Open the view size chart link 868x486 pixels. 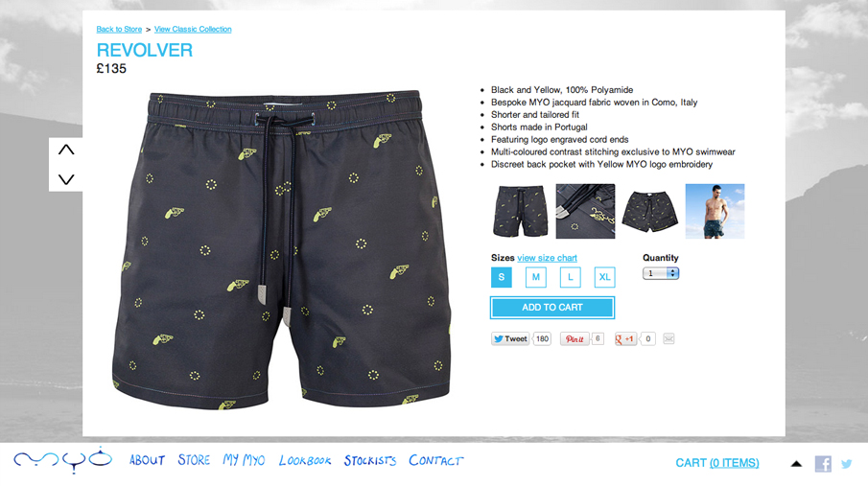(547, 258)
